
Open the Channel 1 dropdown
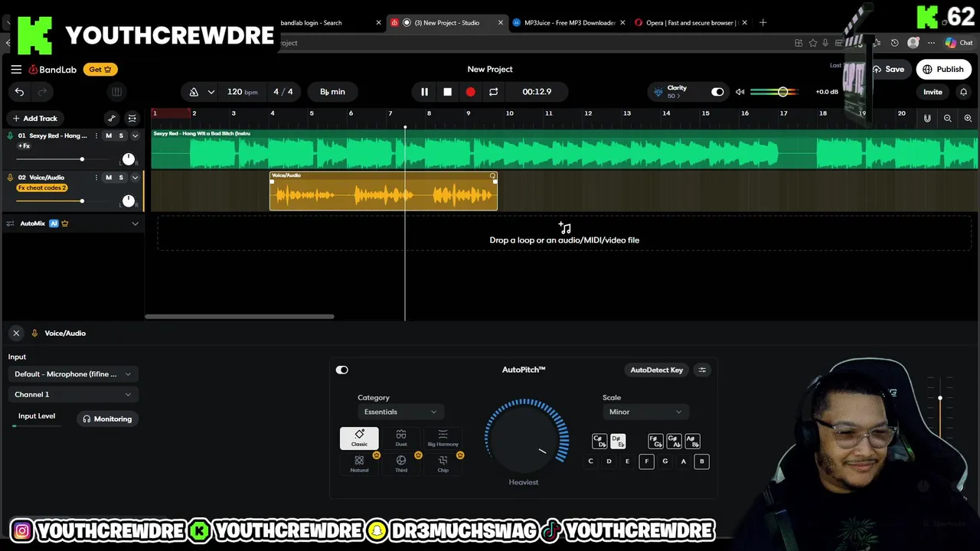coord(73,394)
